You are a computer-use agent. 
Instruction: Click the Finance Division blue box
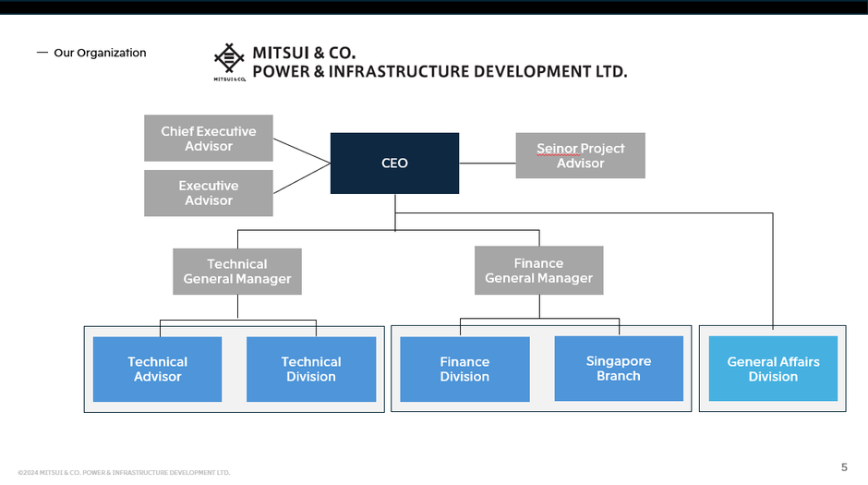(465, 370)
